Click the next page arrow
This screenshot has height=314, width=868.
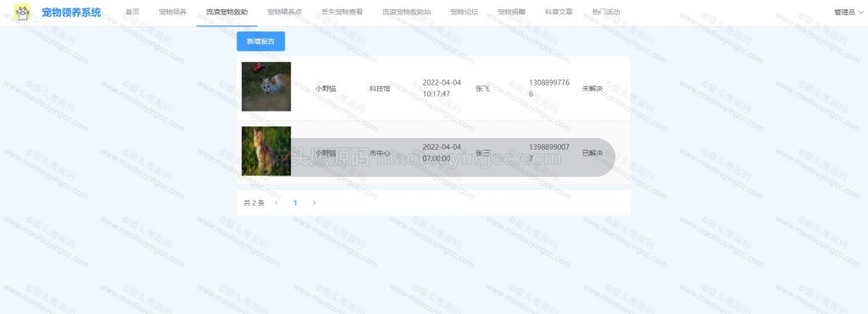click(314, 203)
